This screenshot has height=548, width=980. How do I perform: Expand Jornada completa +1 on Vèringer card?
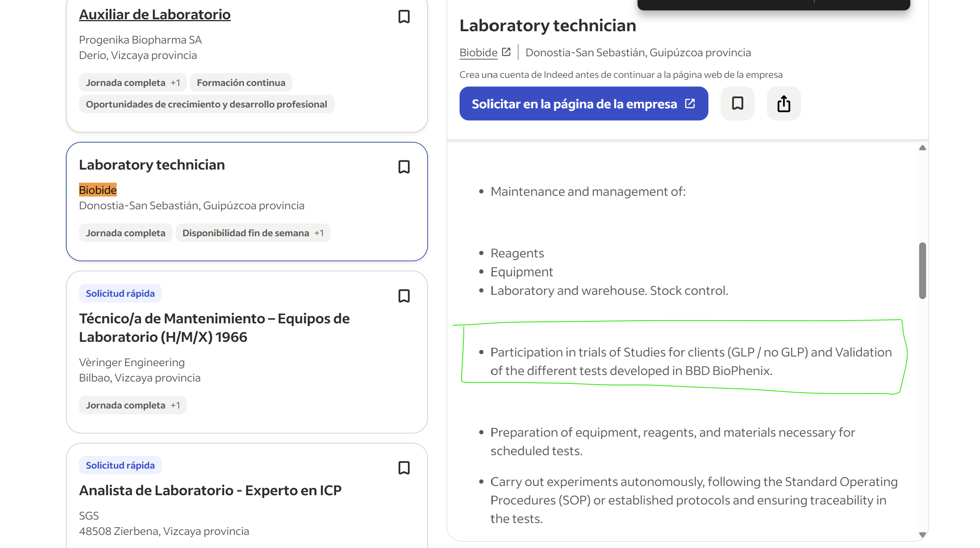click(x=133, y=405)
